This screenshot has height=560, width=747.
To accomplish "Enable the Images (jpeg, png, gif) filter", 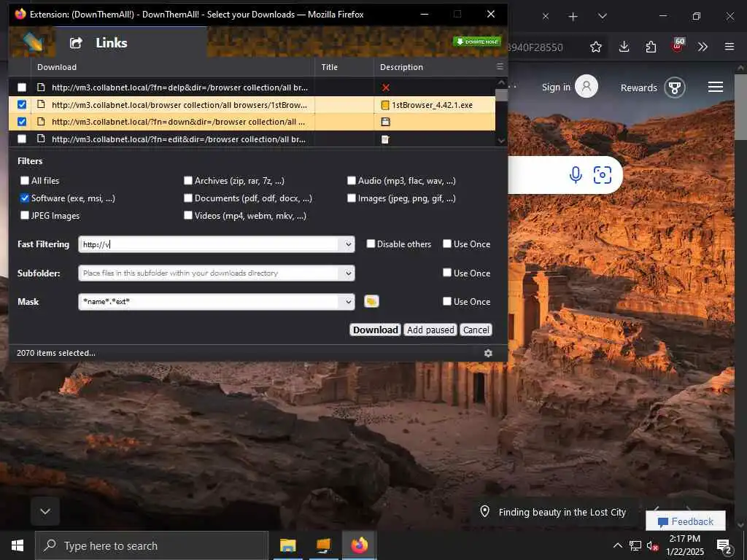I will tap(352, 198).
